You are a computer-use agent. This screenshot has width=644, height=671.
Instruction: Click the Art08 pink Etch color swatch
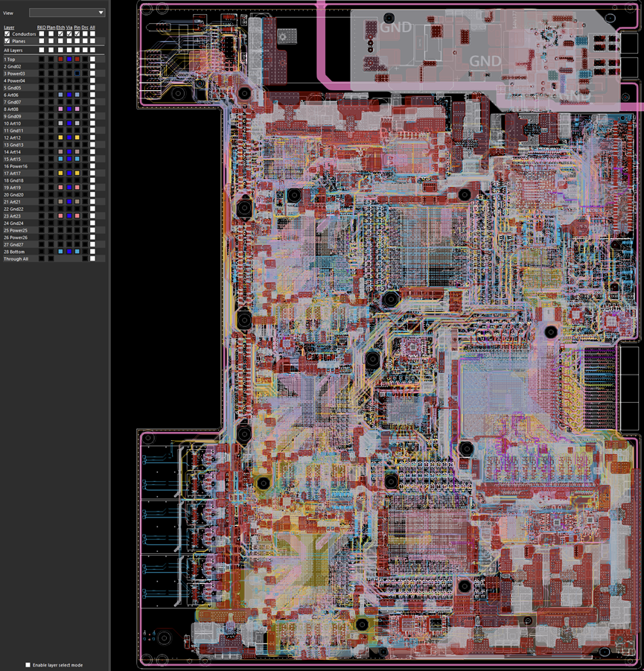(x=60, y=109)
